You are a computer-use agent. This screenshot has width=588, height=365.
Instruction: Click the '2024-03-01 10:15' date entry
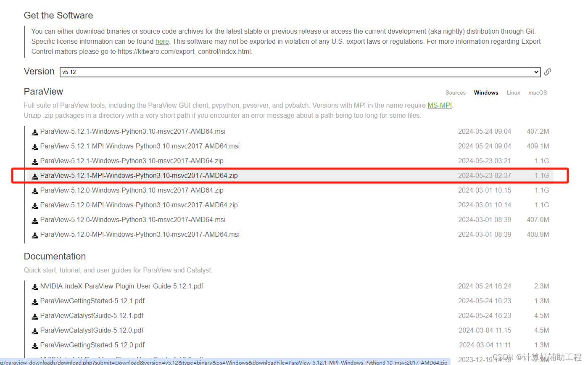click(485, 190)
